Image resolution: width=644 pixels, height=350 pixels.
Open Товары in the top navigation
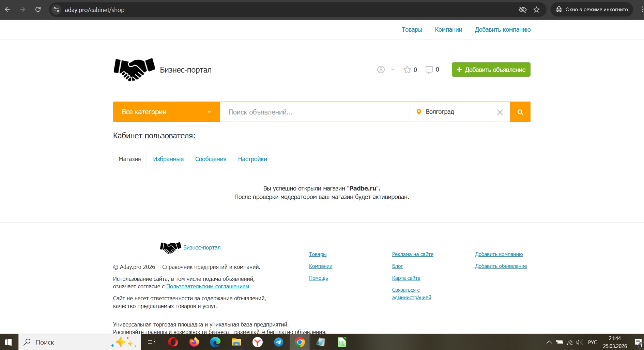(x=412, y=30)
